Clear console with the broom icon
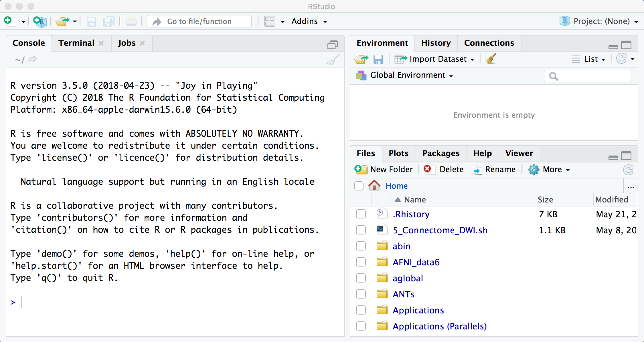 coord(333,59)
